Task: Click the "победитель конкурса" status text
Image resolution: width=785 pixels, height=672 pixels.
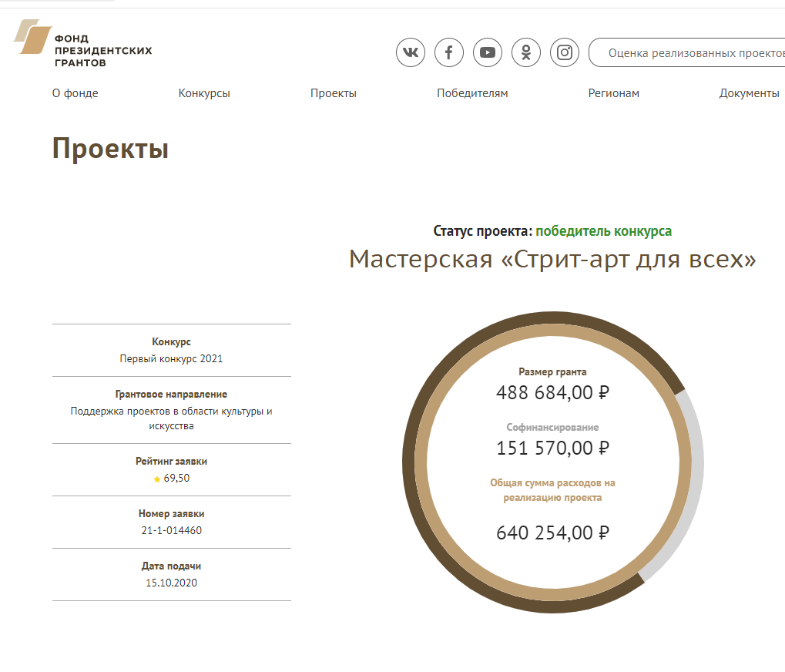Action: pos(603,231)
